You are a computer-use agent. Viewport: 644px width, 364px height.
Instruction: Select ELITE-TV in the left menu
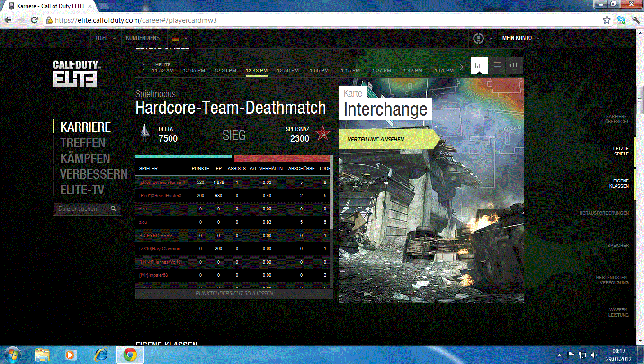click(82, 190)
